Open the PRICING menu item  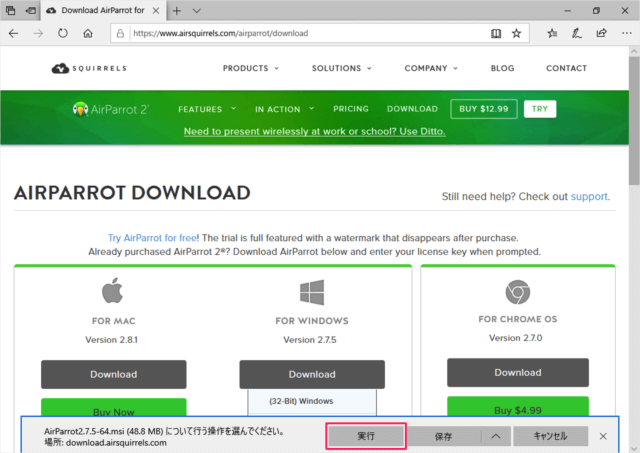351,109
